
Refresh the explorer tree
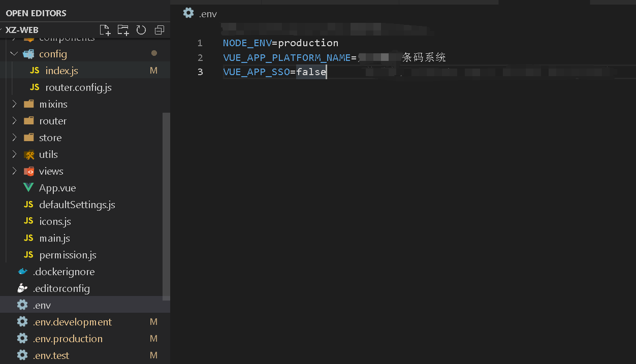point(141,29)
